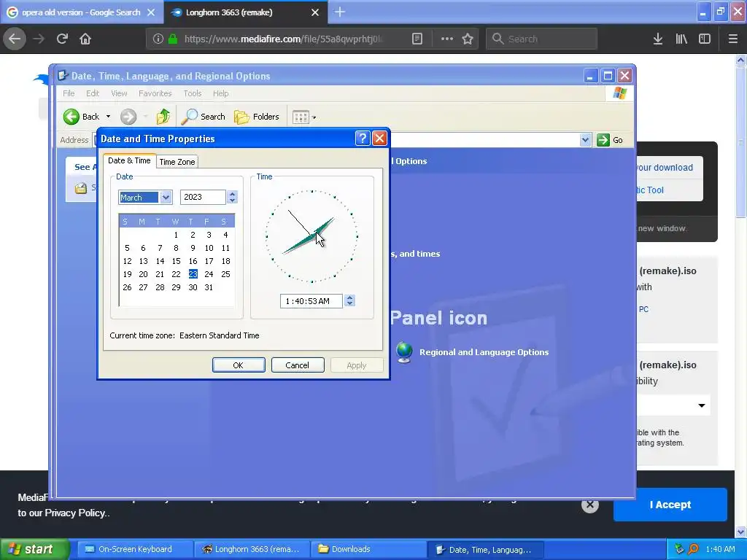Click the Back button in Explorer toolbar
The width and height of the screenshot is (747, 560).
click(x=82, y=117)
